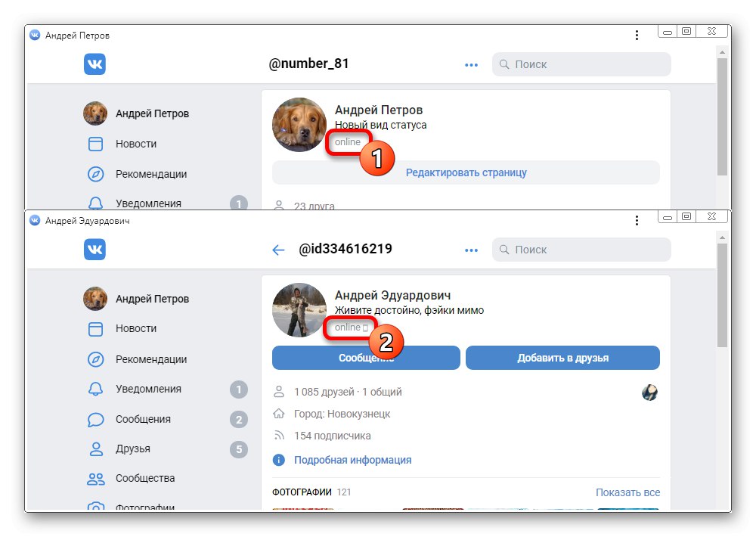Click house icon beside Город: Новокузнецк

(279, 414)
